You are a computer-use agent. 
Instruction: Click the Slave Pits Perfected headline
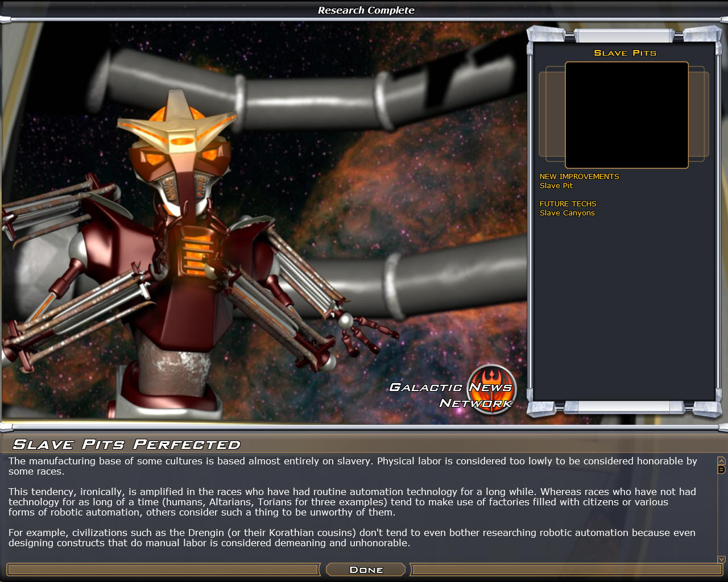click(126, 444)
